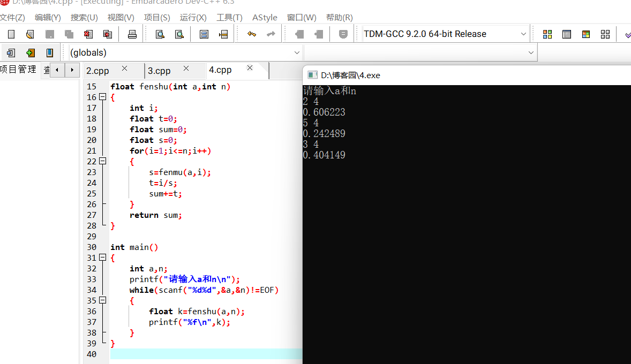Viewport: 631px width, 364px height.
Task: Close the 2.cpp tab
Action: (x=124, y=69)
